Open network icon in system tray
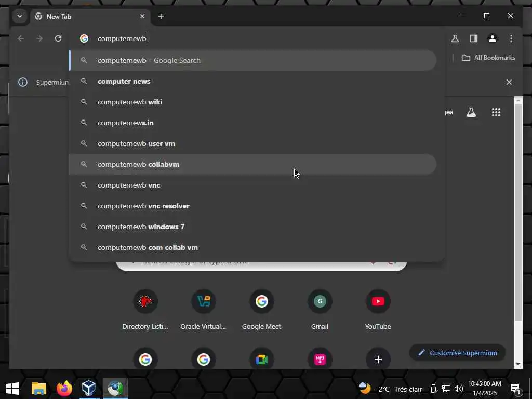The height and width of the screenshot is (399, 532). [x=446, y=389]
